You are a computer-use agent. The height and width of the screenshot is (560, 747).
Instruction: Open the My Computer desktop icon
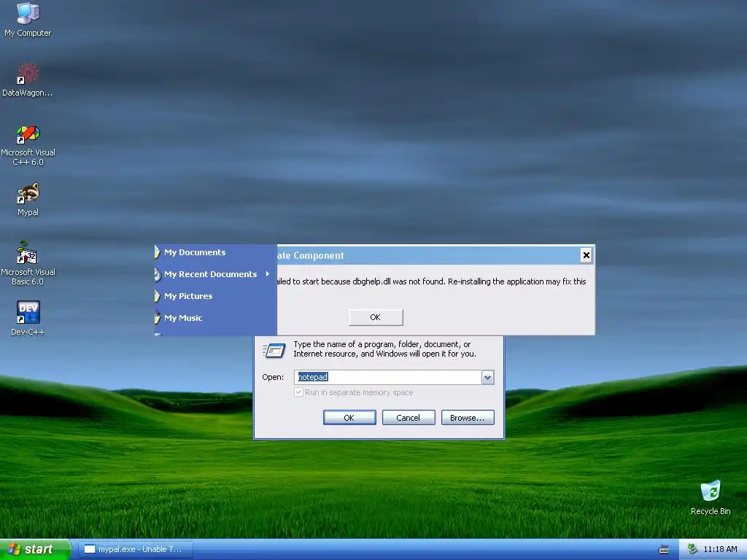(x=28, y=20)
